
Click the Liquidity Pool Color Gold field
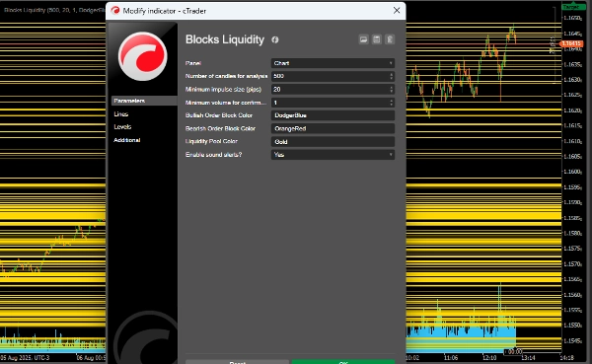pos(333,142)
